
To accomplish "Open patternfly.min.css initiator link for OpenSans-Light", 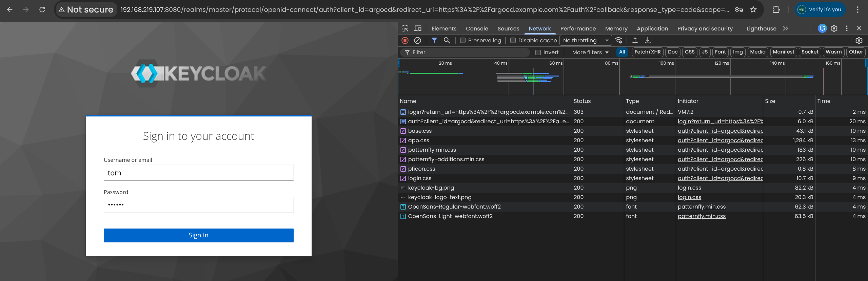I will coord(702,216).
